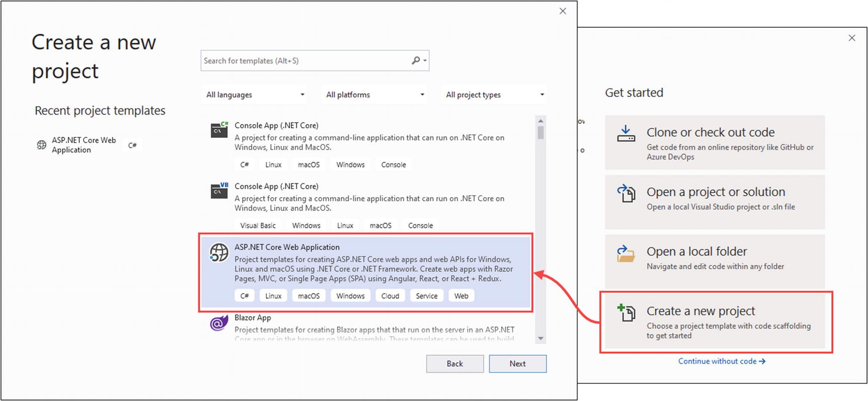Click scrollbar down arrow in template list

541,339
